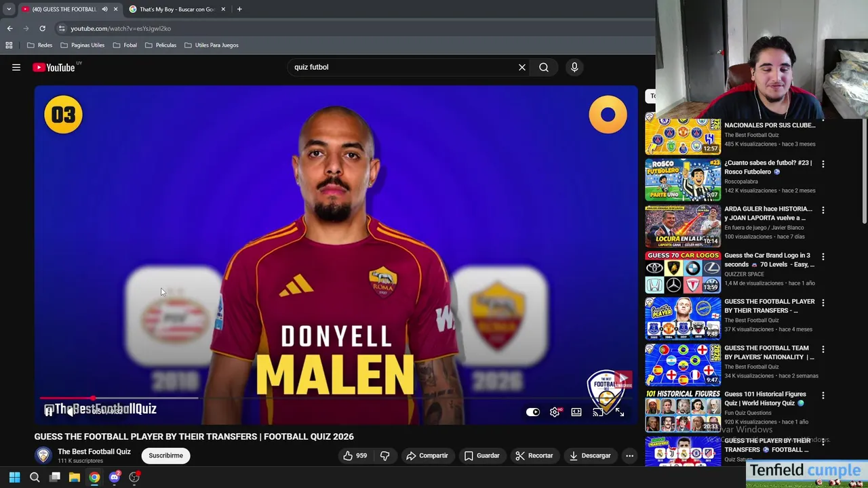Pause the video with the player control

(x=48, y=411)
